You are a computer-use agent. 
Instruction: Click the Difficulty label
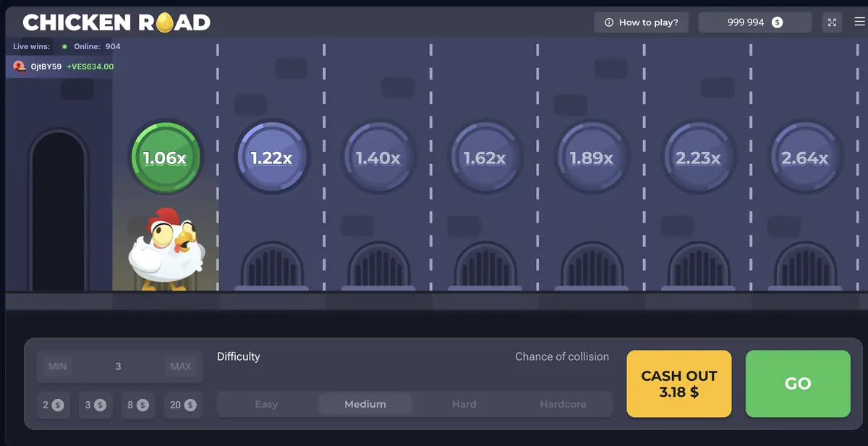tap(238, 356)
